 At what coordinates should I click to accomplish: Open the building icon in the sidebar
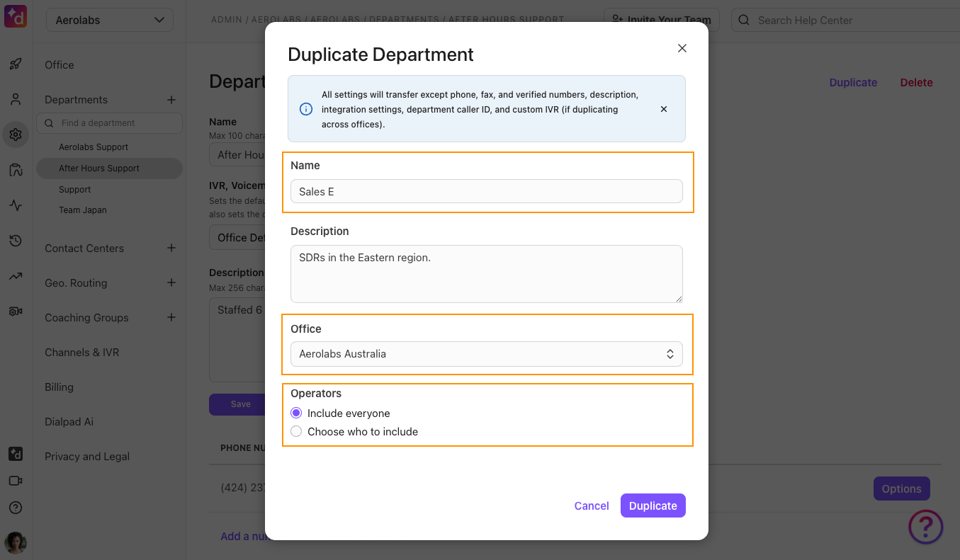(x=16, y=170)
